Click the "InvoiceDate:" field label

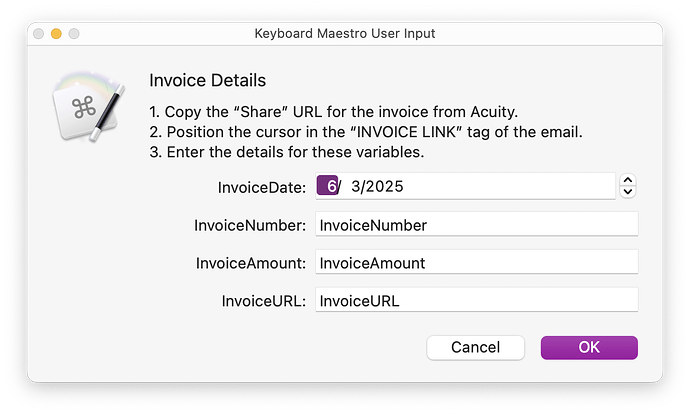[261, 187]
